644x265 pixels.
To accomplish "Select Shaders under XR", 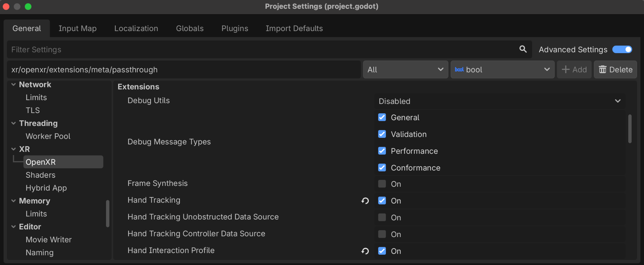I will point(41,175).
